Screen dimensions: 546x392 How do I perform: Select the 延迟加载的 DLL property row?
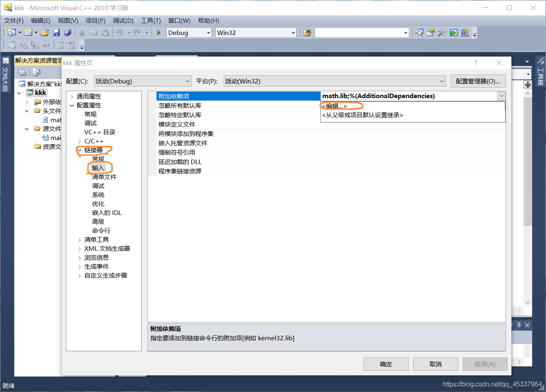point(331,162)
